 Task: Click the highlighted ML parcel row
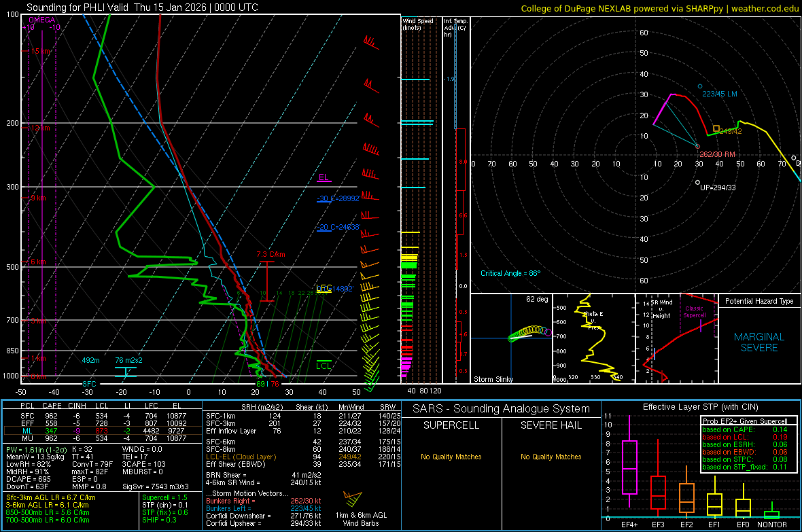pos(102,431)
